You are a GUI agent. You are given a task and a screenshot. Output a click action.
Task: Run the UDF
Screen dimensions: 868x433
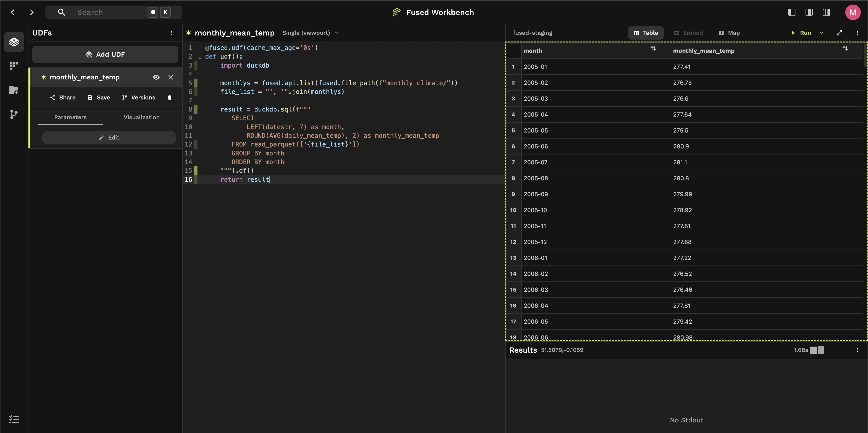pos(801,33)
